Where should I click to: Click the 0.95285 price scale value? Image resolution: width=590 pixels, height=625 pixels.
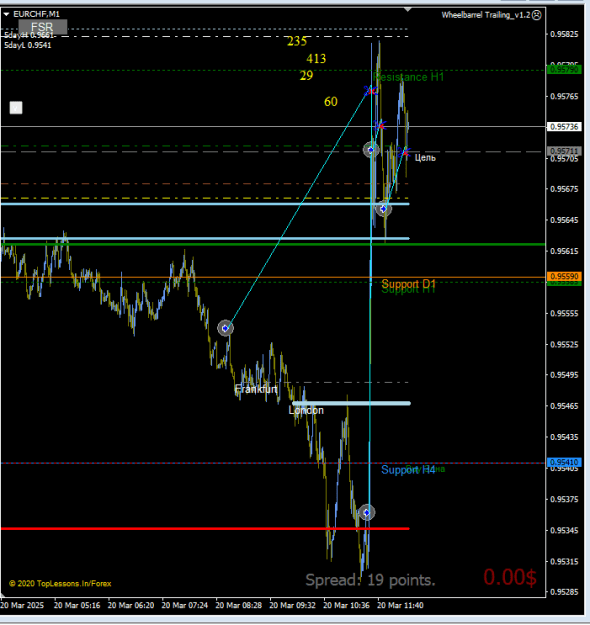564,592
